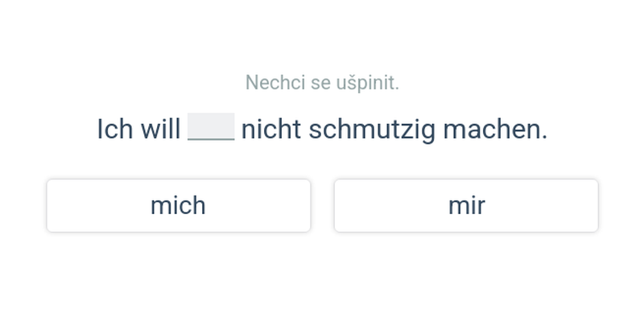The height and width of the screenshot is (322, 644).
Task: Choose the answer "mich"
Action: coord(178,205)
